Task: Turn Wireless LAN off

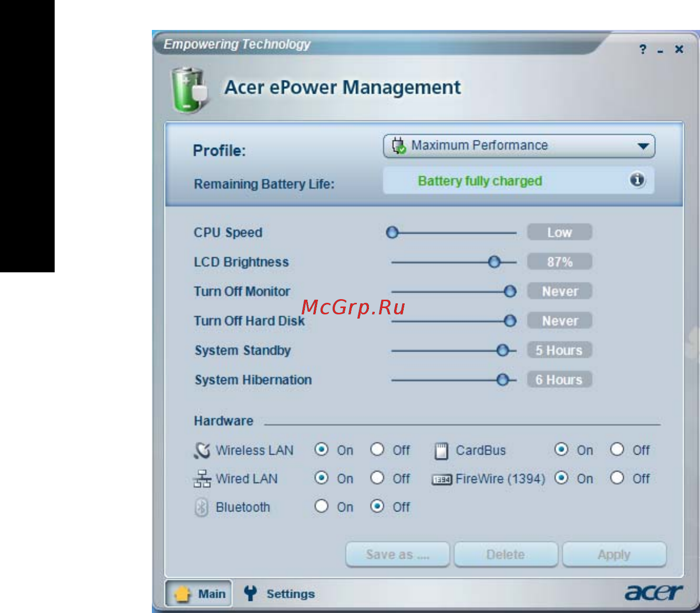Action: [x=377, y=449]
